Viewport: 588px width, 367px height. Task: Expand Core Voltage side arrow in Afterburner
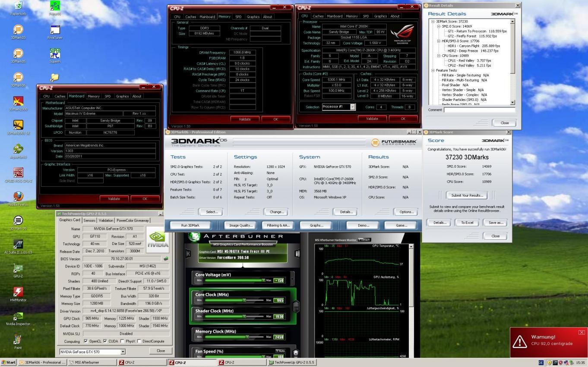293,279
